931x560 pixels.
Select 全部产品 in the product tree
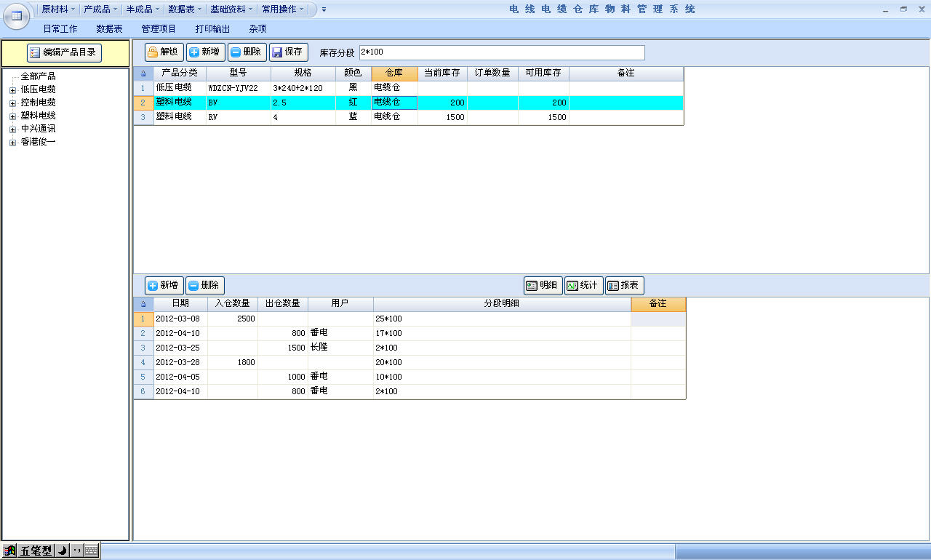click(x=38, y=76)
